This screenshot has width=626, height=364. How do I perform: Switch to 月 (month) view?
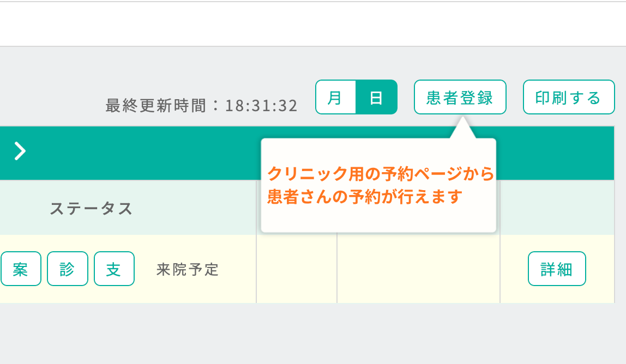coord(335,98)
